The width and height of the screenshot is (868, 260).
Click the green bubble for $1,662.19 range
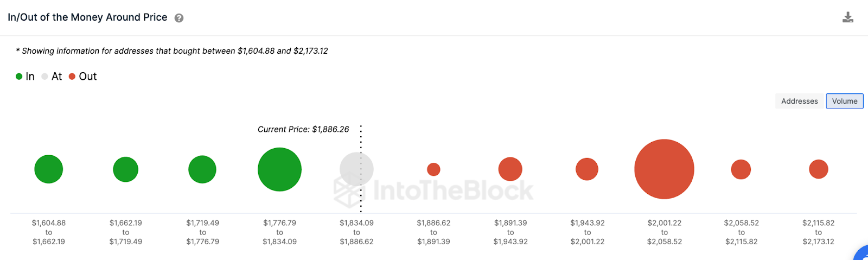126,169
